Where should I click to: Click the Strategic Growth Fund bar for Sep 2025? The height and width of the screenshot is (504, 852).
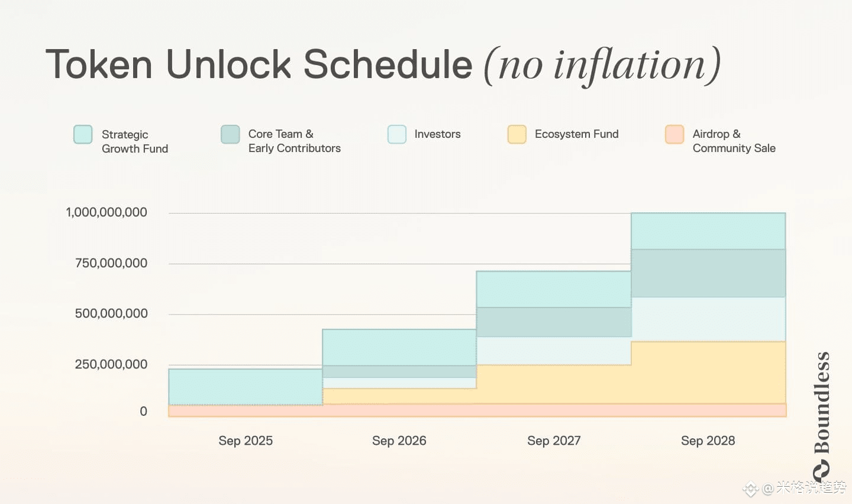(x=246, y=387)
